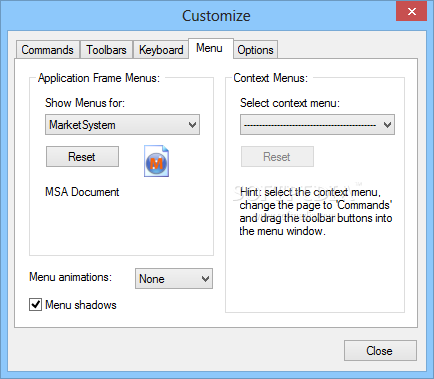434x379 pixels.
Task: Click the Application Frame Menus group title
Action: [x=99, y=78]
